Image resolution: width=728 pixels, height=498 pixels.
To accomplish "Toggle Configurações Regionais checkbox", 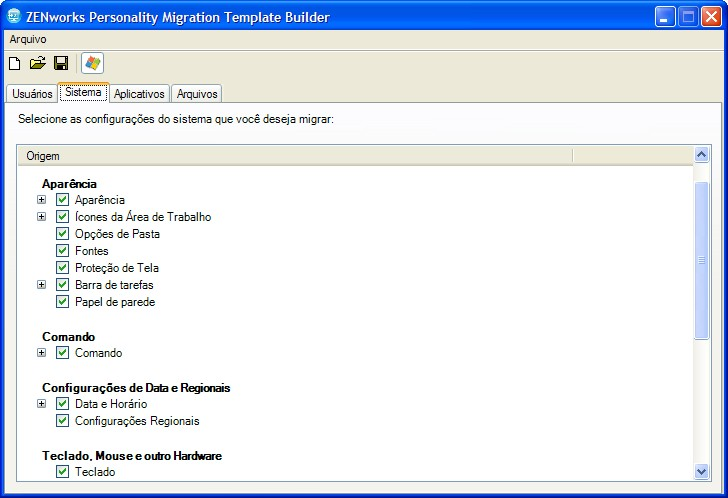I will 62,421.
